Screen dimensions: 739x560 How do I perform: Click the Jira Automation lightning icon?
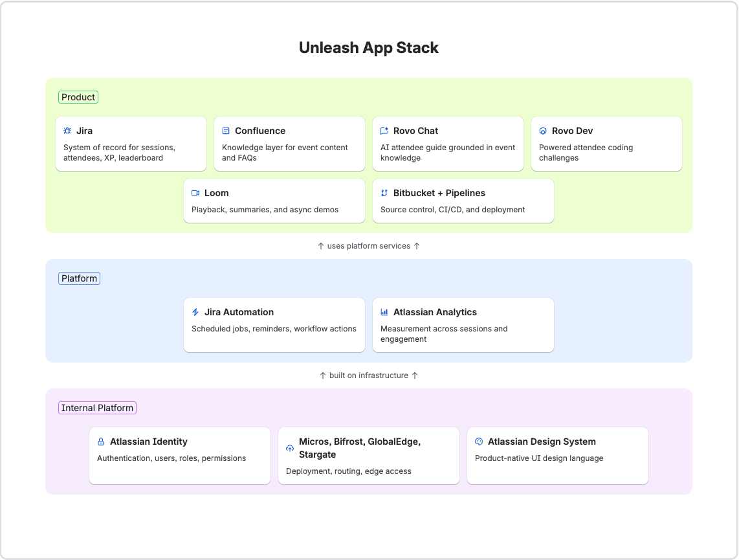coord(195,312)
